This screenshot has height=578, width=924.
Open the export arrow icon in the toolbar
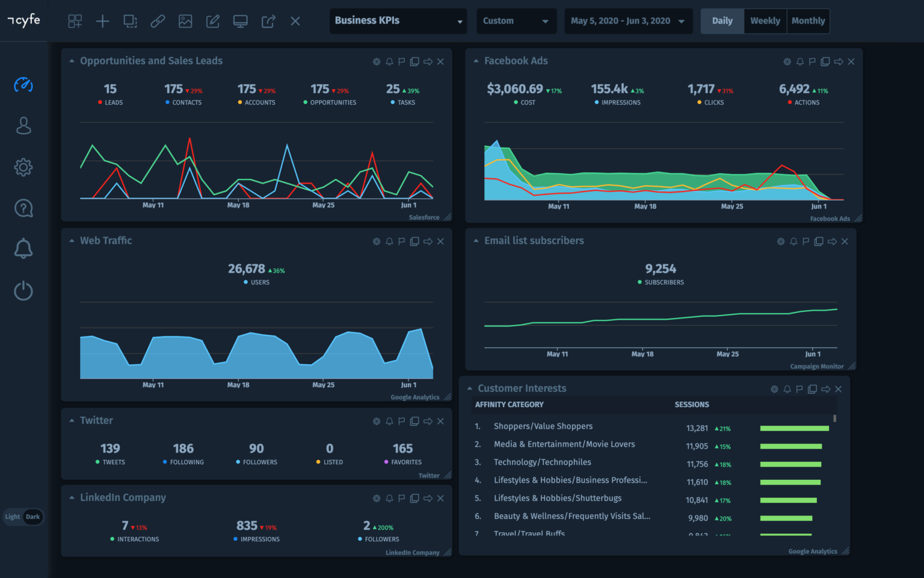coord(268,21)
